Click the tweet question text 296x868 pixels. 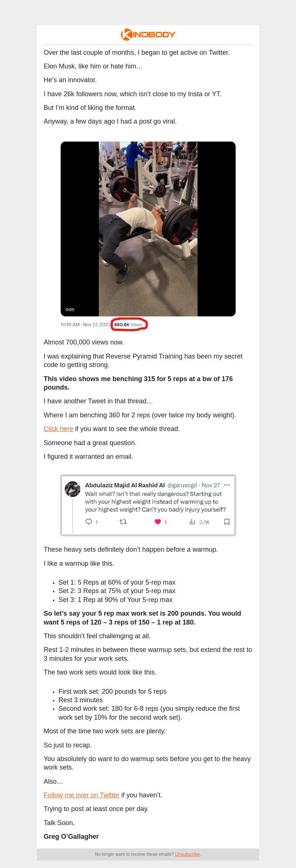[x=155, y=502]
